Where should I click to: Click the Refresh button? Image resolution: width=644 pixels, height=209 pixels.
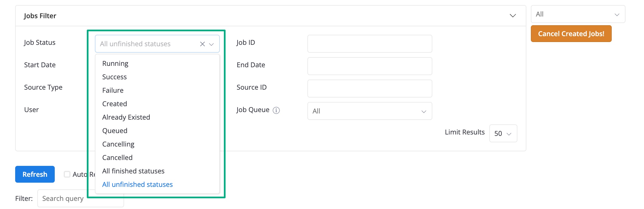35,174
